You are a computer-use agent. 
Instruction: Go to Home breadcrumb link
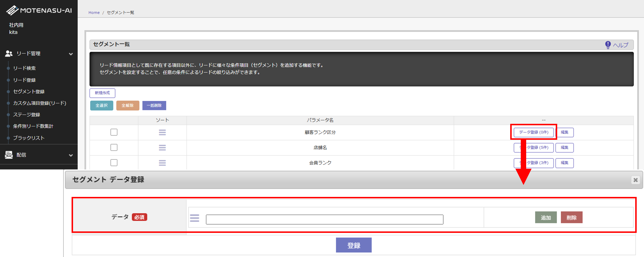(x=94, y=12)
